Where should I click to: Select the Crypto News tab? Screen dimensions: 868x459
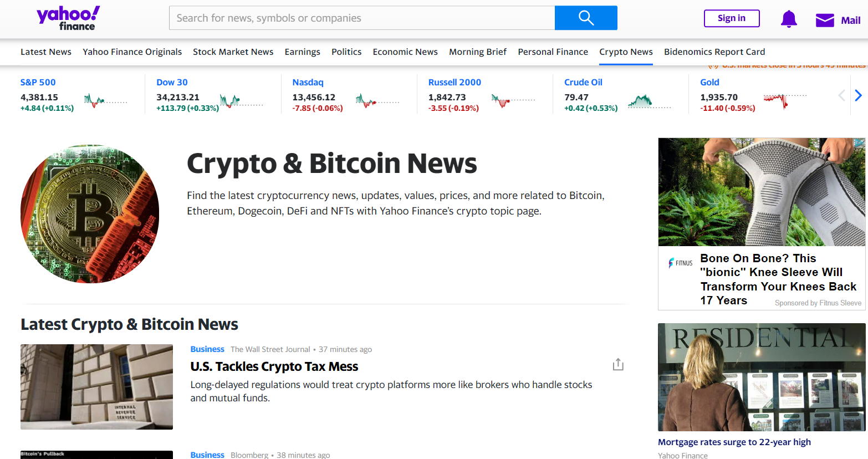pos(626,52)
